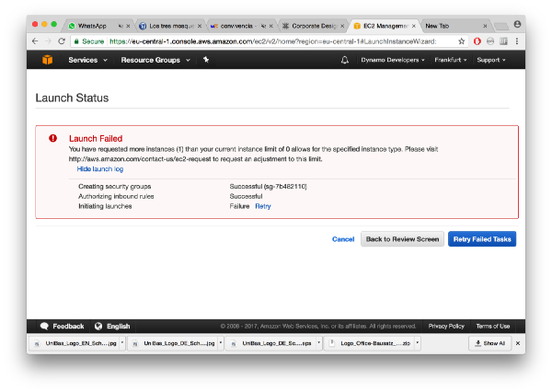Expand the Support dropdown menu

pyautogui.click(x=491, y=60)
